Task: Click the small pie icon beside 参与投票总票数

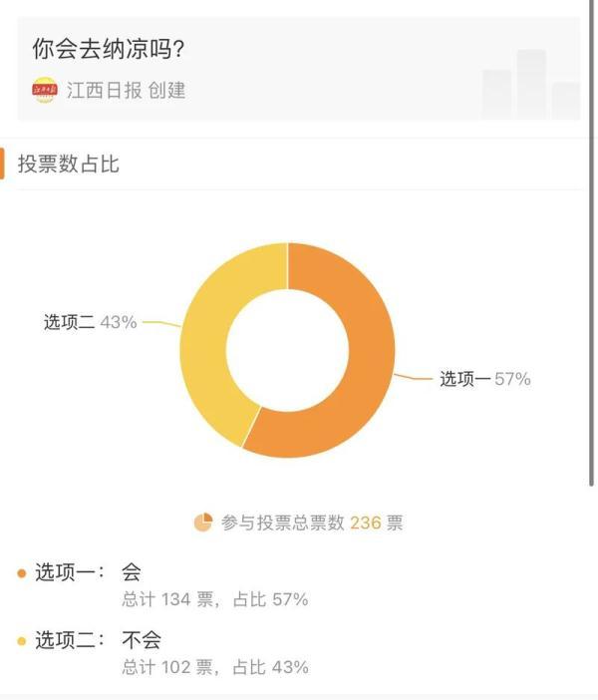Action: click(x=203, y=523)
